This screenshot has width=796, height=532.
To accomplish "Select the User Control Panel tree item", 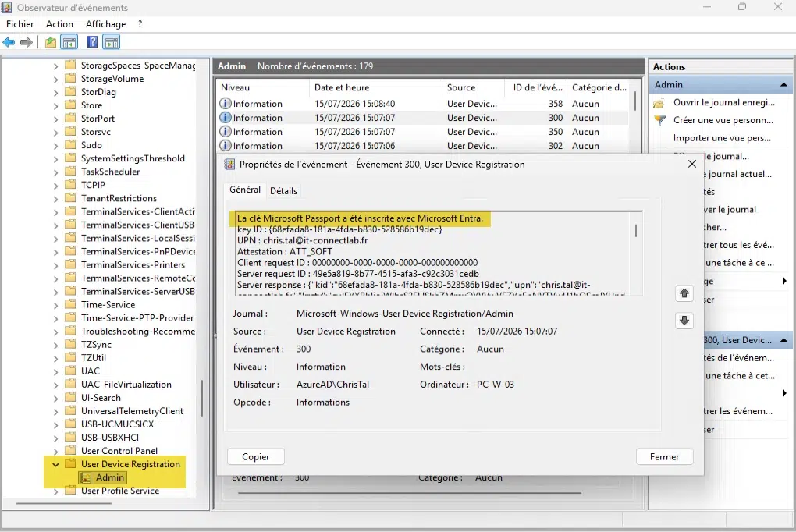I will [119, 451].
